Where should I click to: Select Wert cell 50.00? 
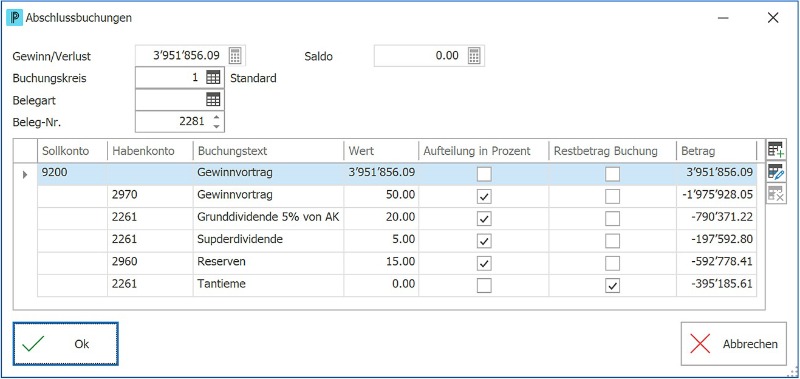(x=381, y=196)
